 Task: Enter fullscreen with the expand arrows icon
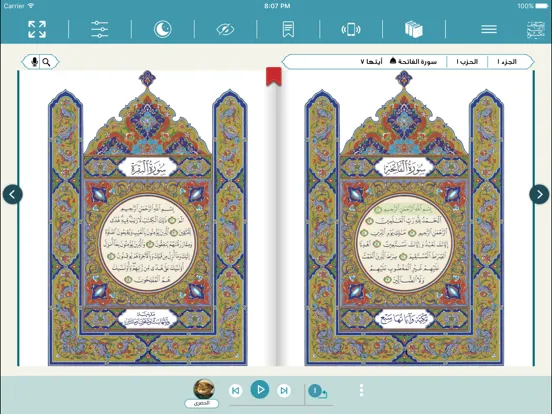coord(37,29)
